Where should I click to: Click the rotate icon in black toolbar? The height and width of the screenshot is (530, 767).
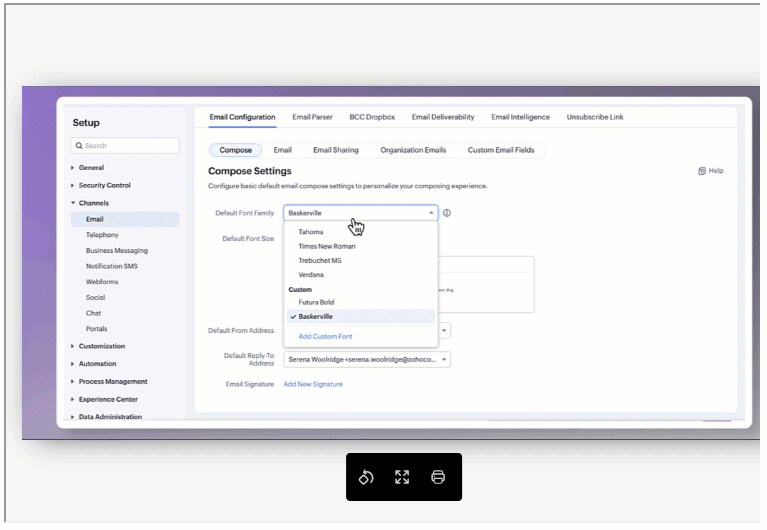366,477
